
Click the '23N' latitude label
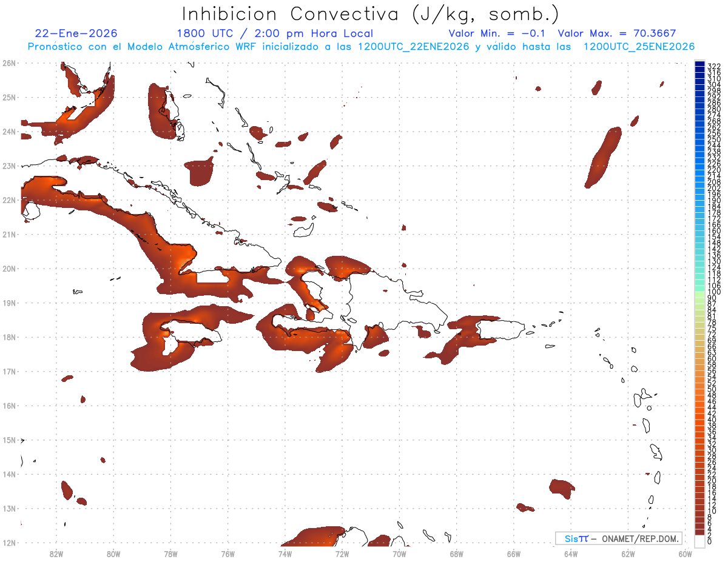click(x=9, y=166)
